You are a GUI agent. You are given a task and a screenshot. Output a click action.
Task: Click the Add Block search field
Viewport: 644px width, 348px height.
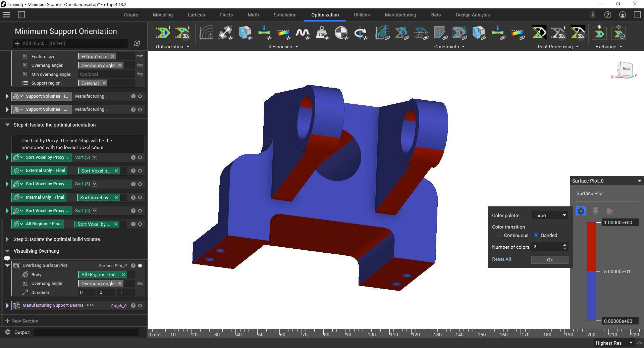pos(70,43)
